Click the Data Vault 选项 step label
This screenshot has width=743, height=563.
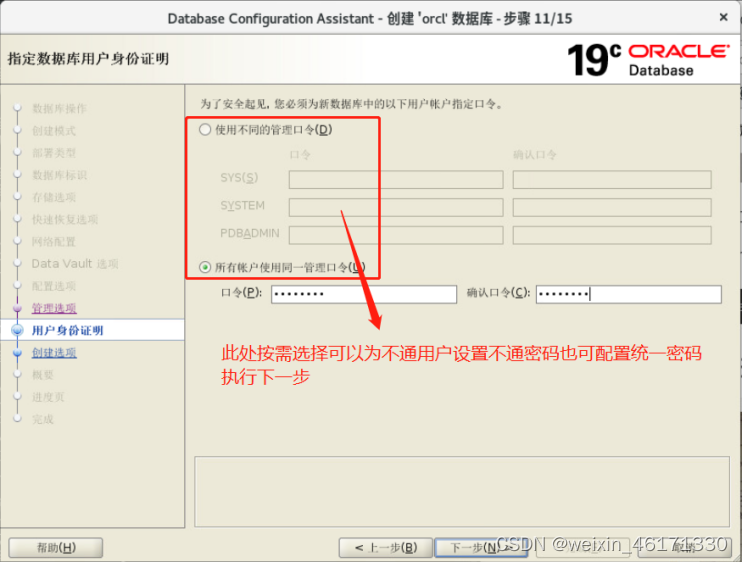click(75, 264)
